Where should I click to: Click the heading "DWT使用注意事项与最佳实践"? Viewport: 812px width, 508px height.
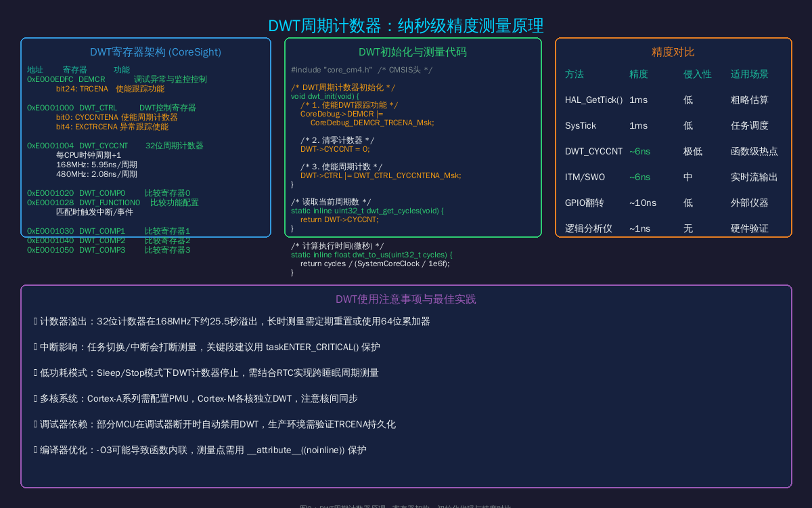406,299
